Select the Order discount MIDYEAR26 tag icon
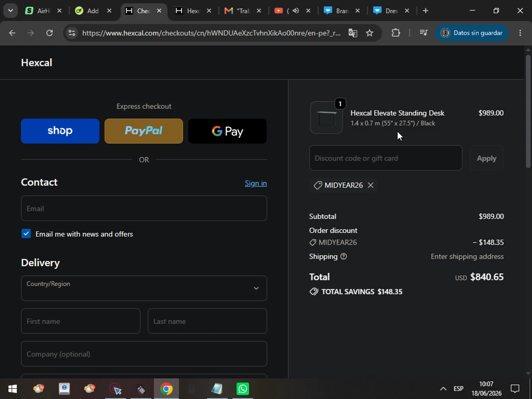532x399 pixels. click(x=313, y=243)
